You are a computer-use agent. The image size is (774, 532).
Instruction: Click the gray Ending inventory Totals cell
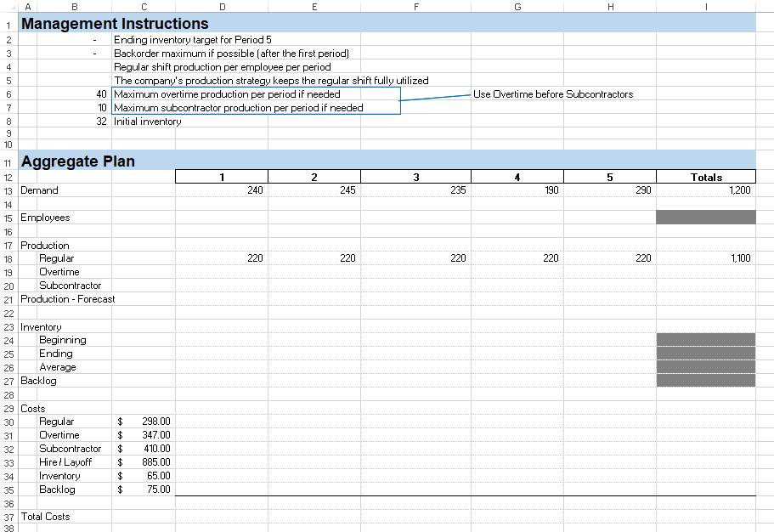pos(705,354)
